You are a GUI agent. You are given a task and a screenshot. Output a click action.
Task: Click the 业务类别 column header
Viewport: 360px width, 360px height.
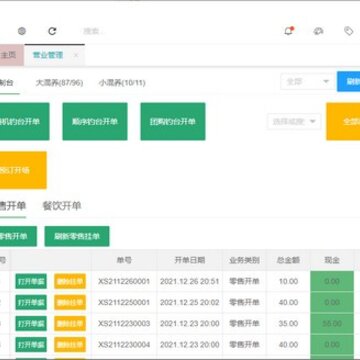(x=244, y=260)
